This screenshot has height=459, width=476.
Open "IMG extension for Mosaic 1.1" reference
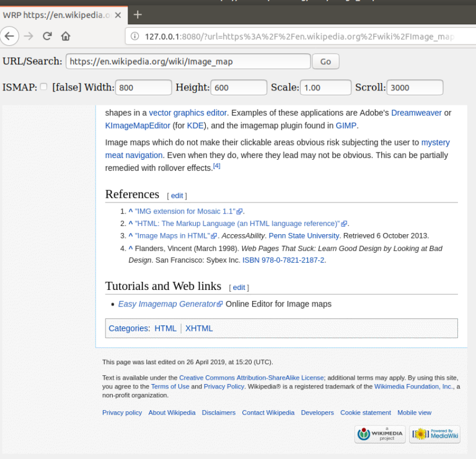pyautogui.click(x=185, y=211)
